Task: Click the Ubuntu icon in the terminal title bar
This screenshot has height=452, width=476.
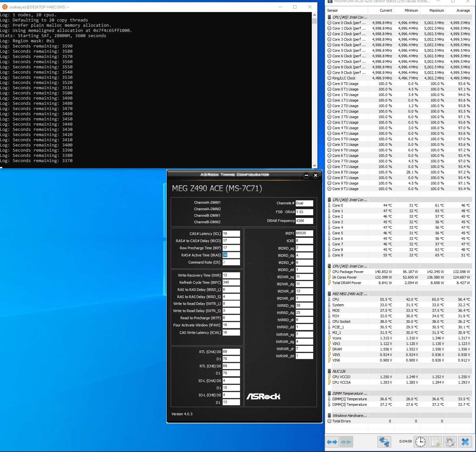Action: tap(5, 7)
